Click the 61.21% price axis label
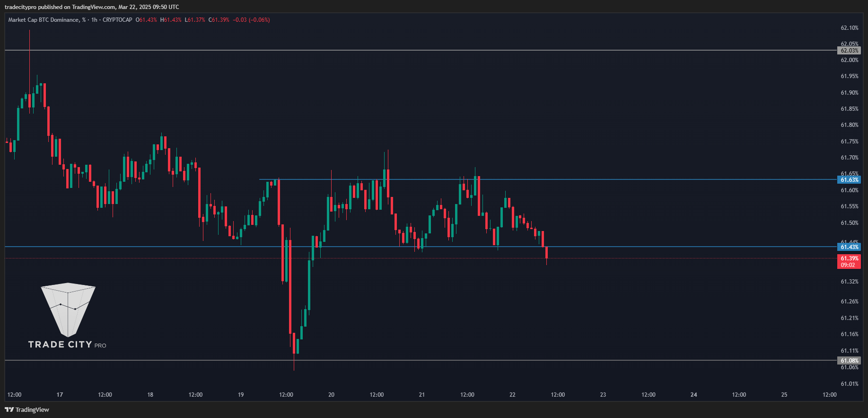The height and width of the screenshot is (418, 868). click(850, 318)
